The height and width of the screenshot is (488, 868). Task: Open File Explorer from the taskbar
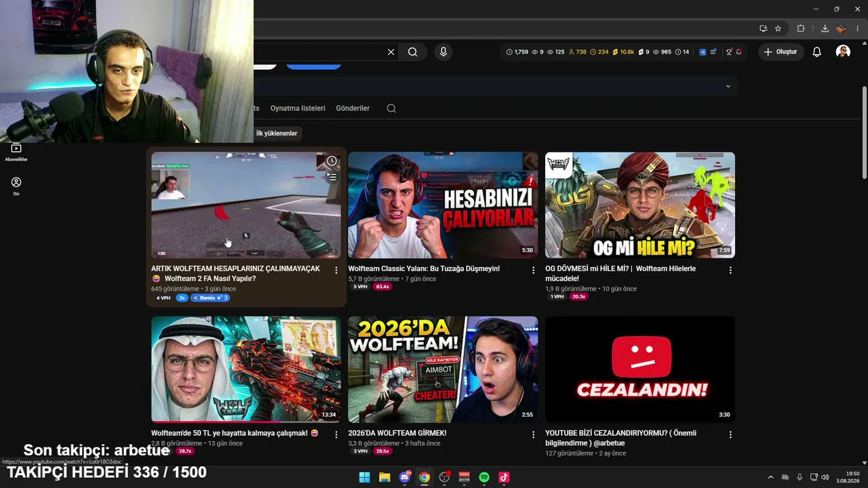tap(384, 477)
